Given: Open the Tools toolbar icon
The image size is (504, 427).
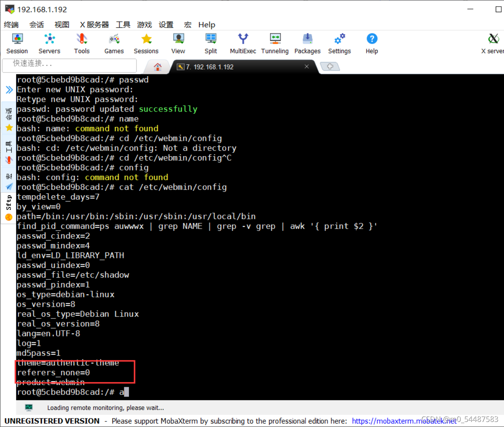Looking at the screenshot, I should (82, 43).
